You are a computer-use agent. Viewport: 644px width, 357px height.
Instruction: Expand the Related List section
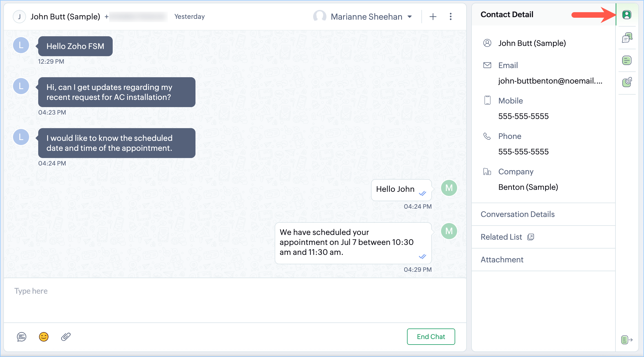(501, 237)
